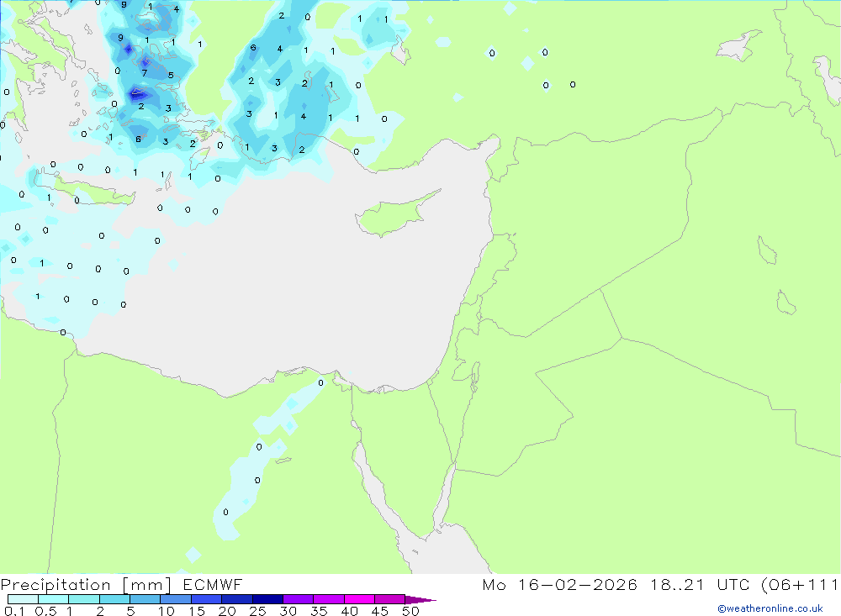
Task: Click the '35' legend scale value
Action: coord(319,611)
